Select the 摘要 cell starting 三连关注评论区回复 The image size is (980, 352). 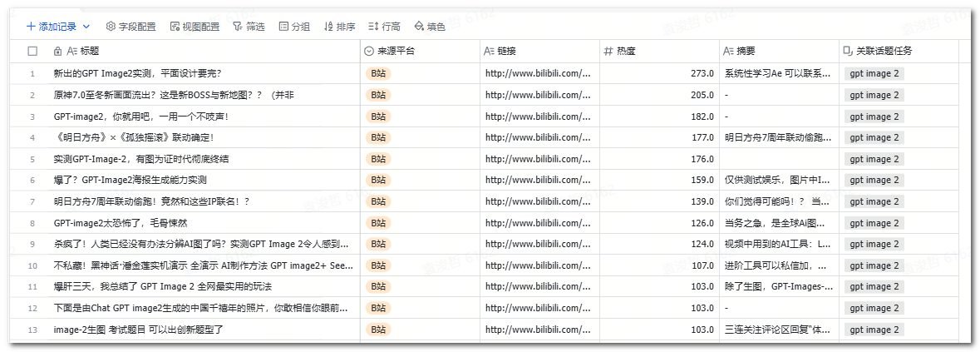tap(780, 330)
